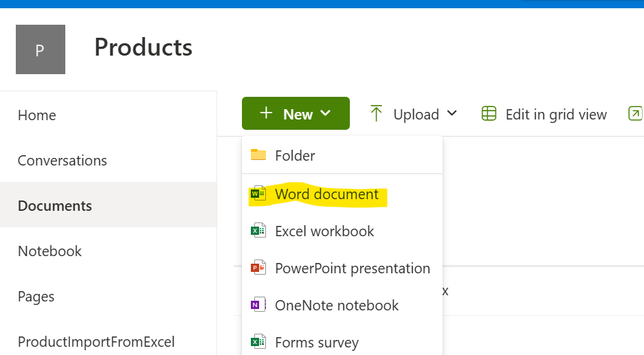644x355 pixels.
Task: Click the grid icon for Edit in grid view
Action: point(489,114)
